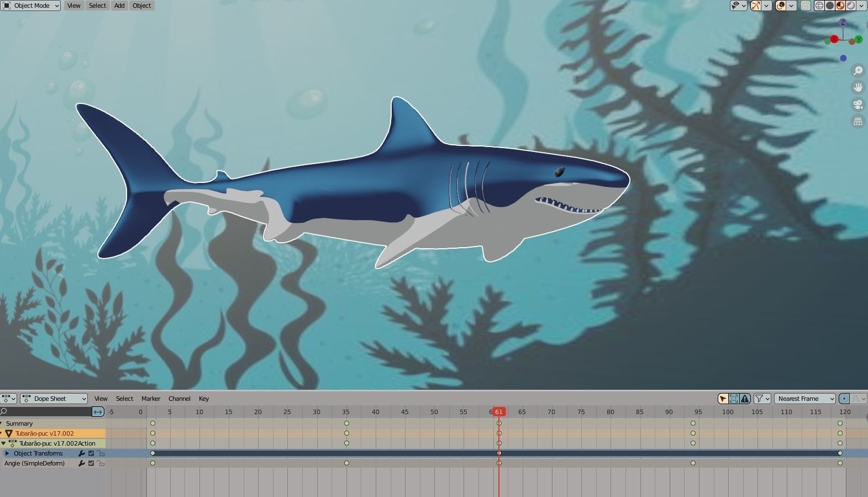Expand the Object Transforms group
This screenshot has height=497, width=868.
tap(7, 453)
